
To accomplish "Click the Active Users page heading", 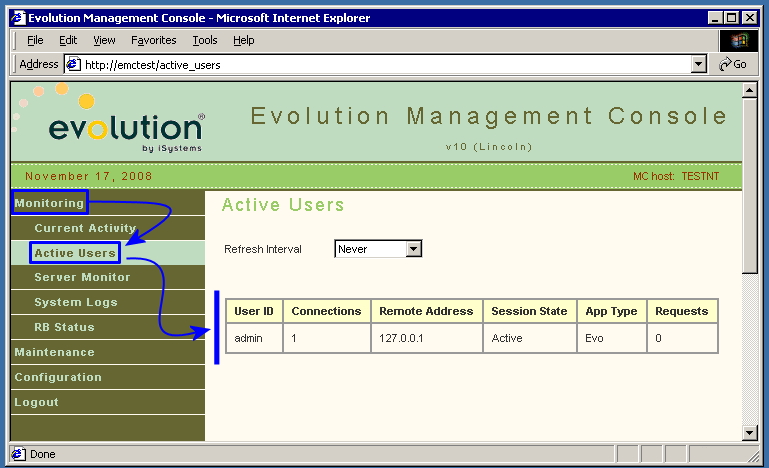I will pyautogui.click(x=283, y=205).
